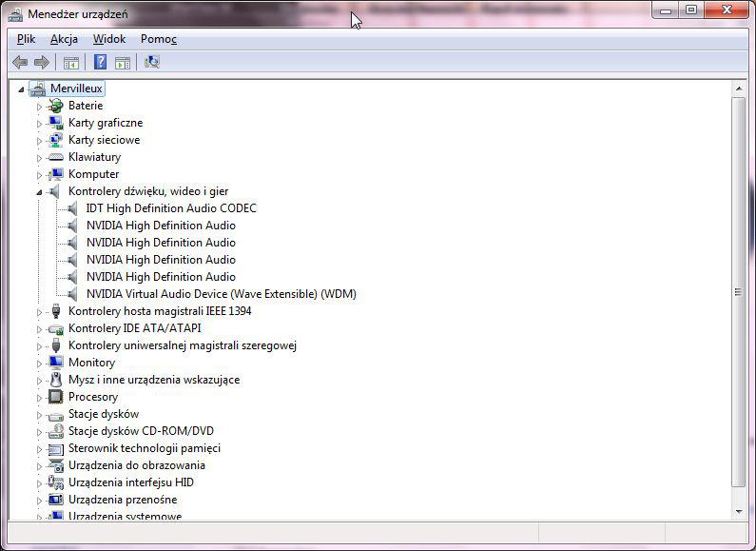The width and height of the screenshot is (756, 551).
Task: Select Urządzenia do obrazowania label
Action: 136,465
